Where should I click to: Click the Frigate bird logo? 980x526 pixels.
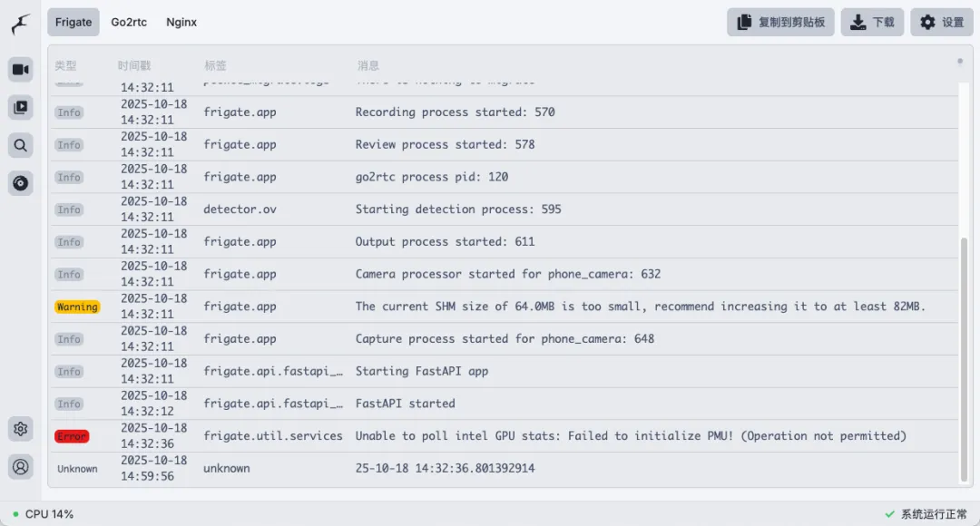pyautogui.click(x=21, y=24)
